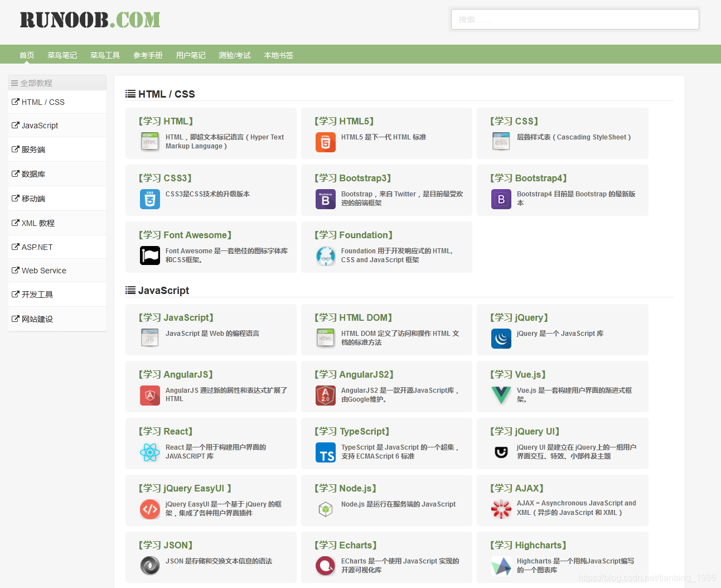Open the 菜鸟工具 navigation item
The image size is (721, 588).
click(x=105, y=55)
